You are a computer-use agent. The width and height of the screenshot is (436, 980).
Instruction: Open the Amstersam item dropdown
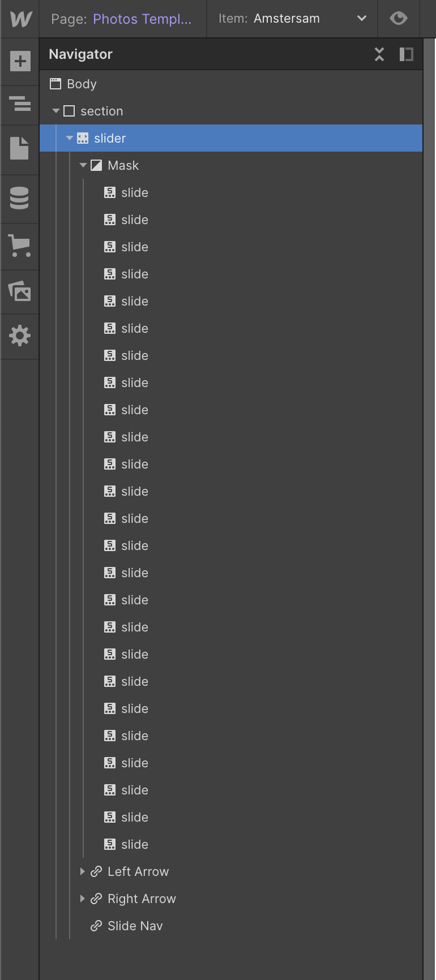click(362, 18)
